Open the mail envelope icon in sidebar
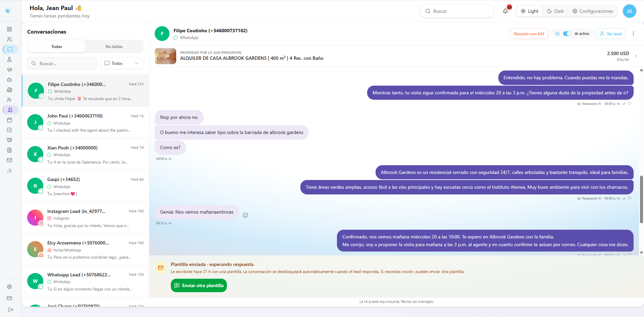Image resolution: width=644 pixels, height=317 pixels. 9,160
